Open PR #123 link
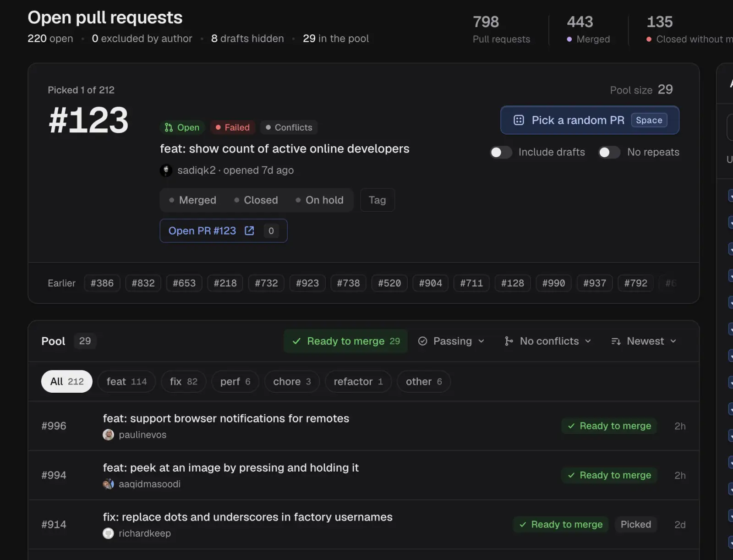The image size is (733, 560). pos(224,231)
